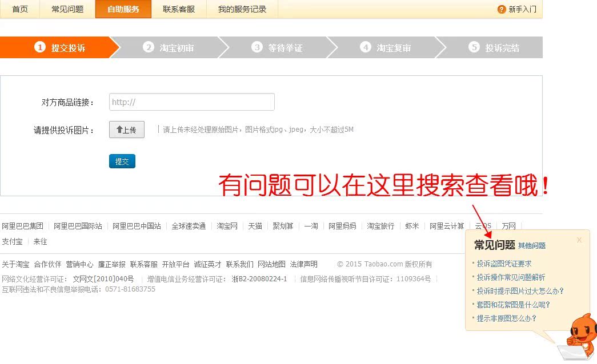
Task: Switch to 其他问题 in help popup
Action: (x=531, y=246)
